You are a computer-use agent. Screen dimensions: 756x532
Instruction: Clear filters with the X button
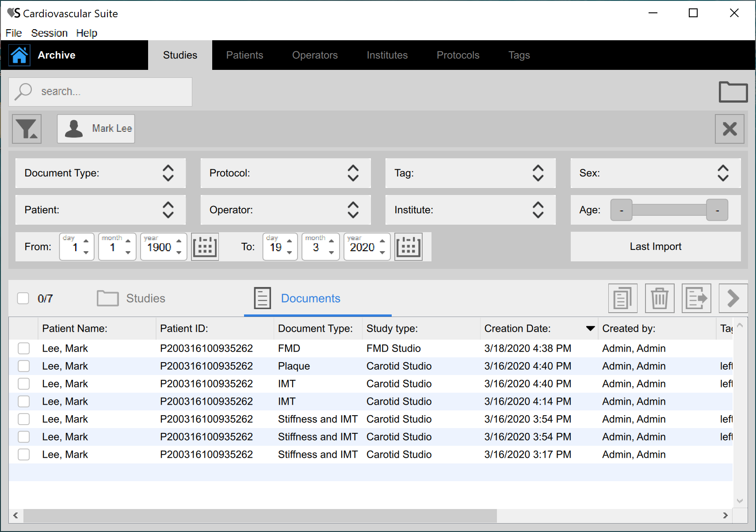(x=729, y=129)
